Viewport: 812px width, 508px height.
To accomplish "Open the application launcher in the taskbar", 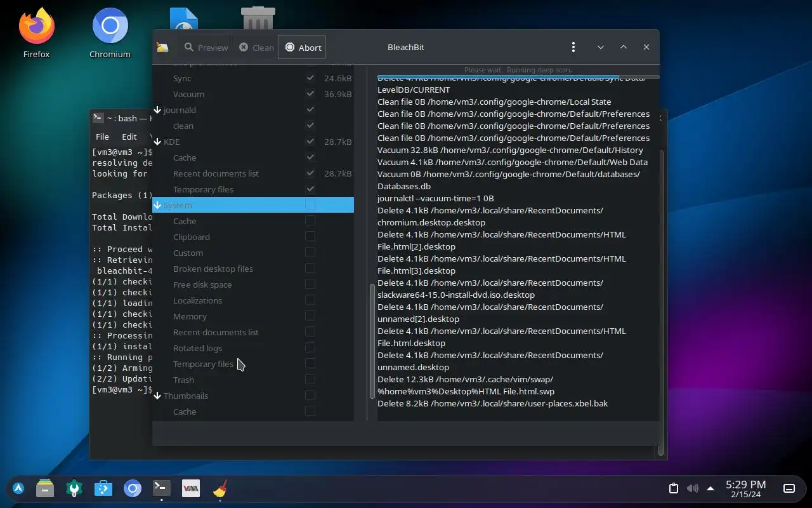I will point(18,488).
